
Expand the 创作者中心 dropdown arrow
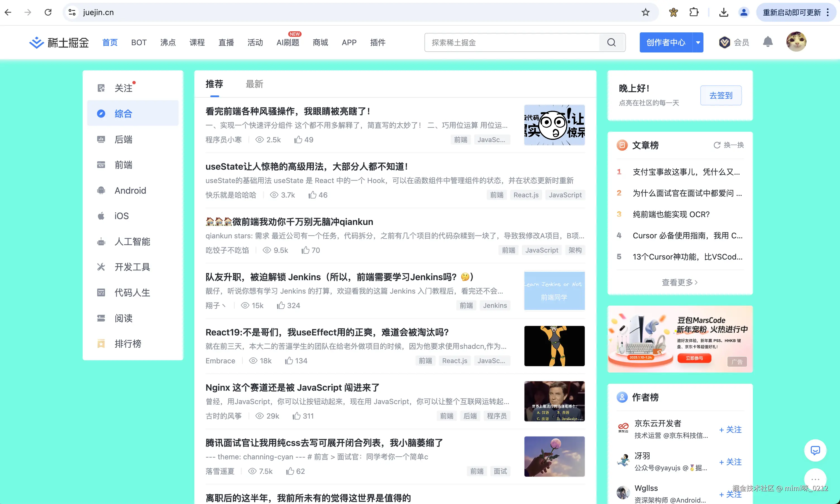pyautogui.click(x=698, y=42)
